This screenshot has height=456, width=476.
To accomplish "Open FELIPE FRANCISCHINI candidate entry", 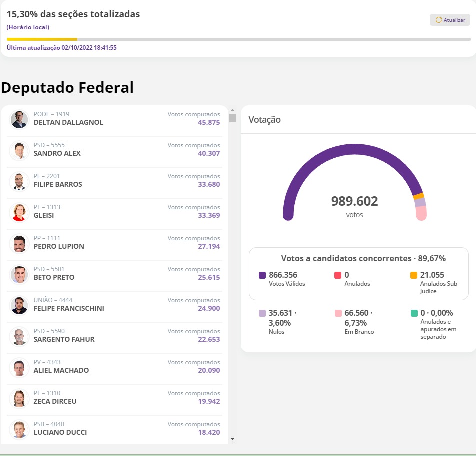I will click(115, 306).
